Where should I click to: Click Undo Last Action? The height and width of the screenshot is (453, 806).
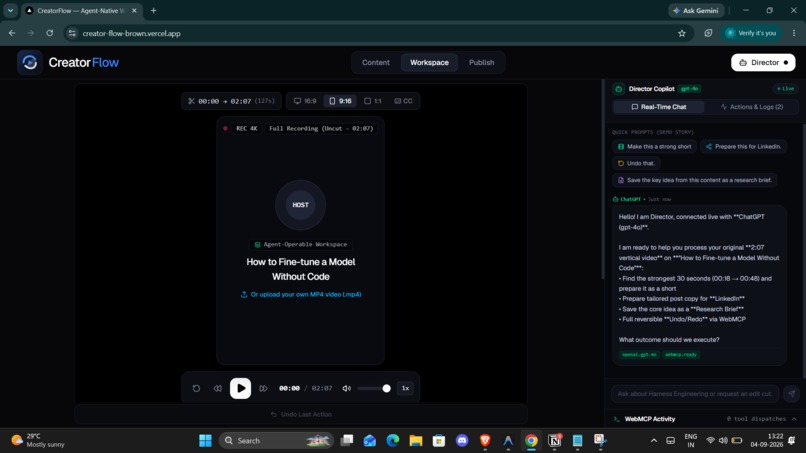pos(301,414)
